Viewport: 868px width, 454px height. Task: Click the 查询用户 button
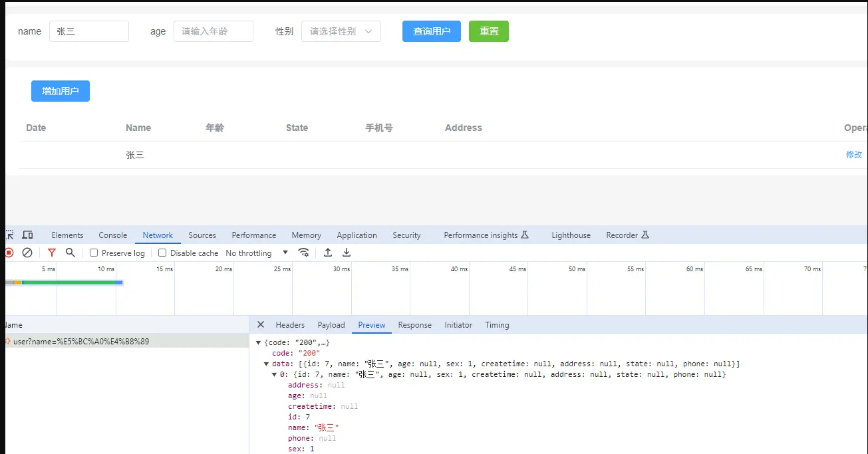(x=432, y=31)
